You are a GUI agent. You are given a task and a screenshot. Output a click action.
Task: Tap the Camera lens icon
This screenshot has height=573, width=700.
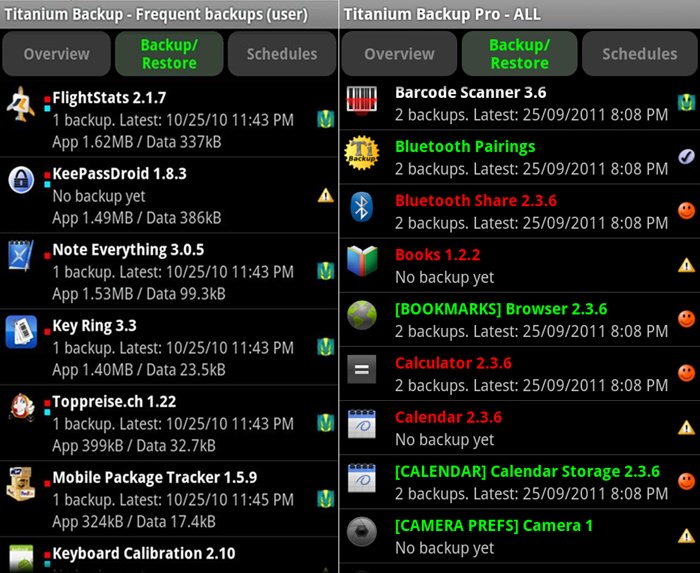(x=362, y=531)
